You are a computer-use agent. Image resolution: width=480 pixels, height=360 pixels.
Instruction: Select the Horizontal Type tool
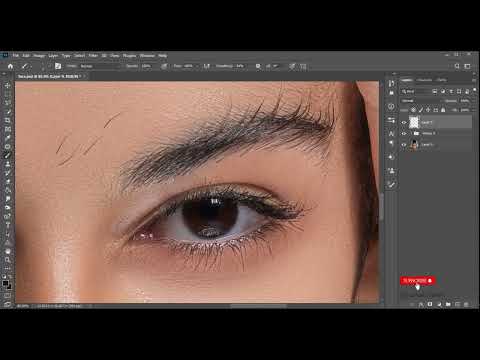(7, 225)
